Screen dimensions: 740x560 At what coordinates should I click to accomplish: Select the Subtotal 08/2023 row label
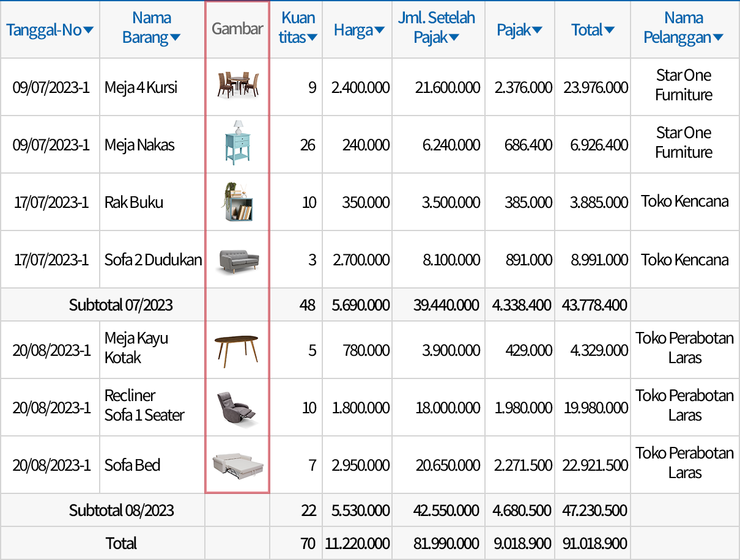point(122,509)
